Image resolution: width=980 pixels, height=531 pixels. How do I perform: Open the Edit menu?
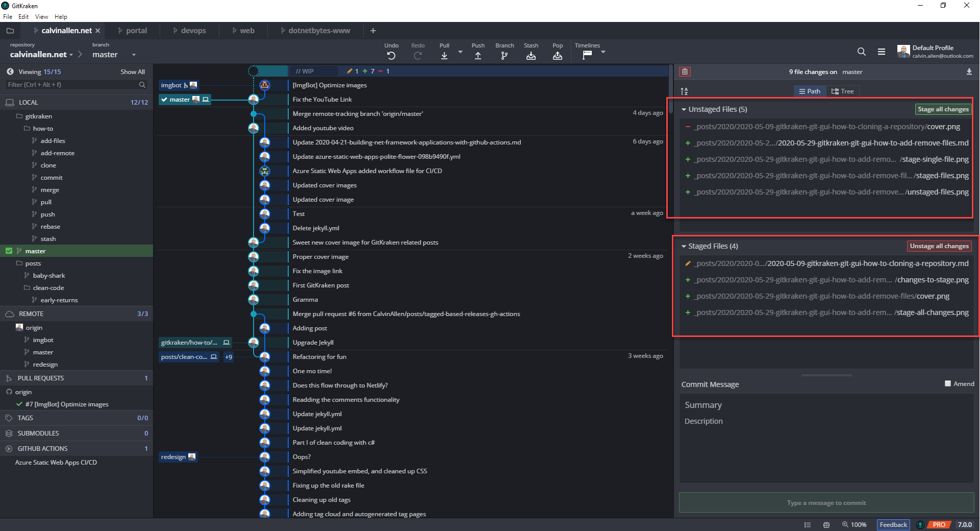(23, 16)
